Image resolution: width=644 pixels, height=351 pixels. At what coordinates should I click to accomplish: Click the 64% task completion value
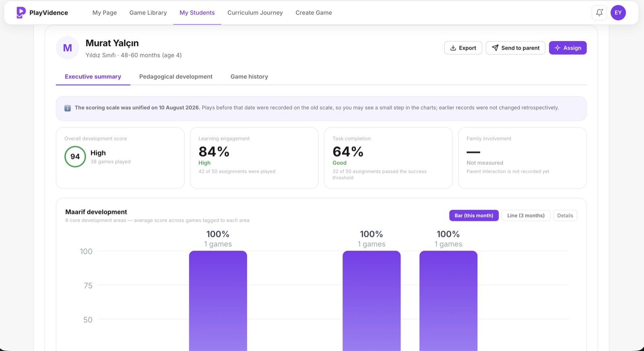pos(348,152)
